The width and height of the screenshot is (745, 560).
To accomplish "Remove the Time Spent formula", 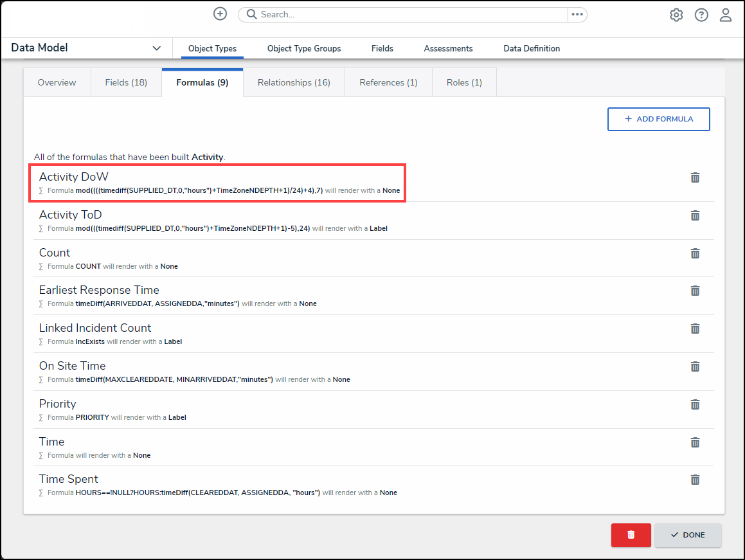I will [695, 480].
